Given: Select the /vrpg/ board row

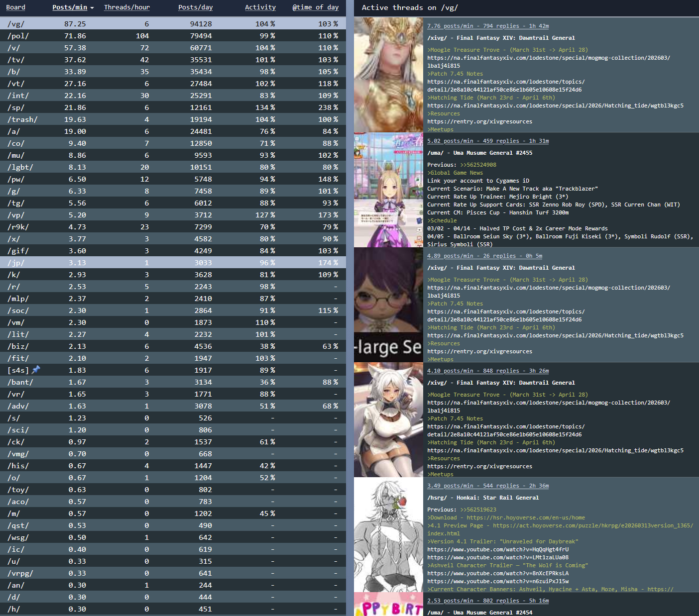Looking at the screenshot, I should (173, 573).
